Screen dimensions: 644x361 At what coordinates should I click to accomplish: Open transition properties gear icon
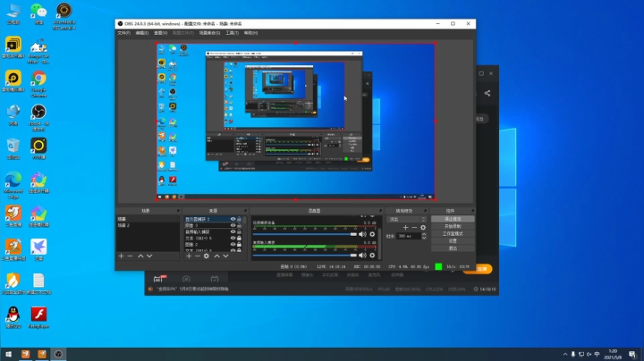tap(423, 227)
